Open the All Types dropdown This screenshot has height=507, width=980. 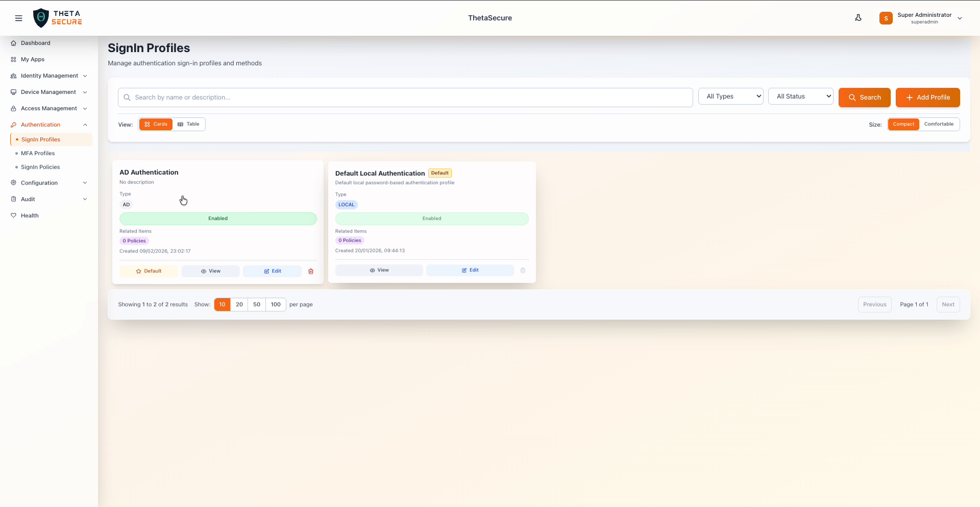coord(730,96)
